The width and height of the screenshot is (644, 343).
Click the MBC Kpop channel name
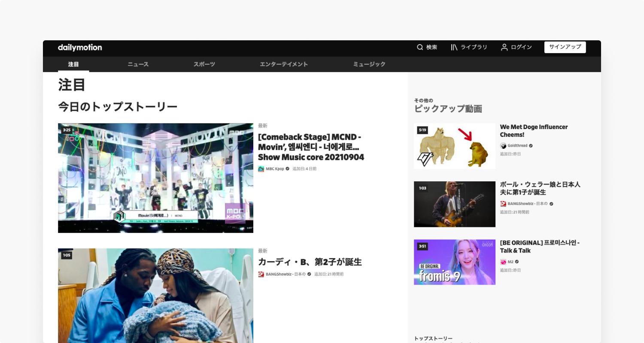click(275, 169)
